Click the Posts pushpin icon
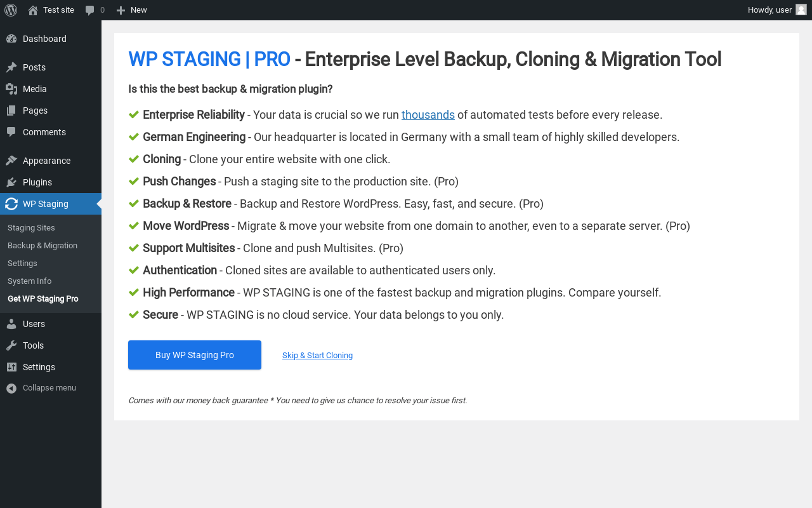Screen dimensions: 812x508 (x=11, y=67)
